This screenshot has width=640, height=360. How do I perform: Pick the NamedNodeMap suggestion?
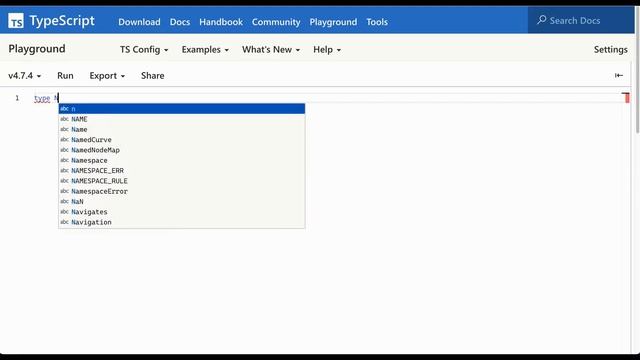coord(182,150)
